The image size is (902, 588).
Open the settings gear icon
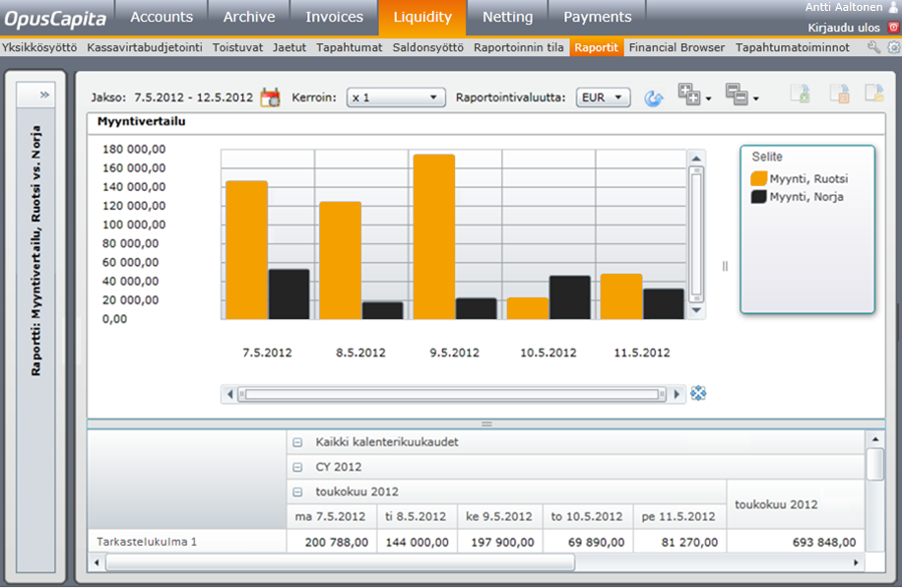coord(893,47)
